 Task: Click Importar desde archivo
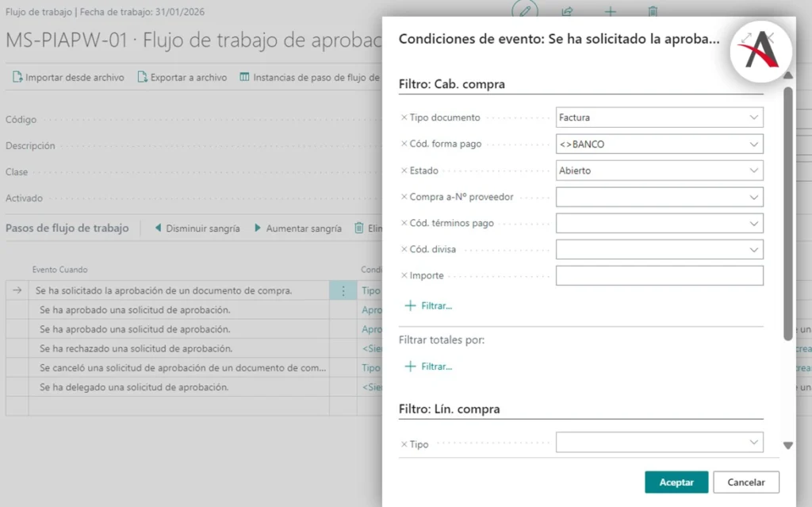pos(68,78)
